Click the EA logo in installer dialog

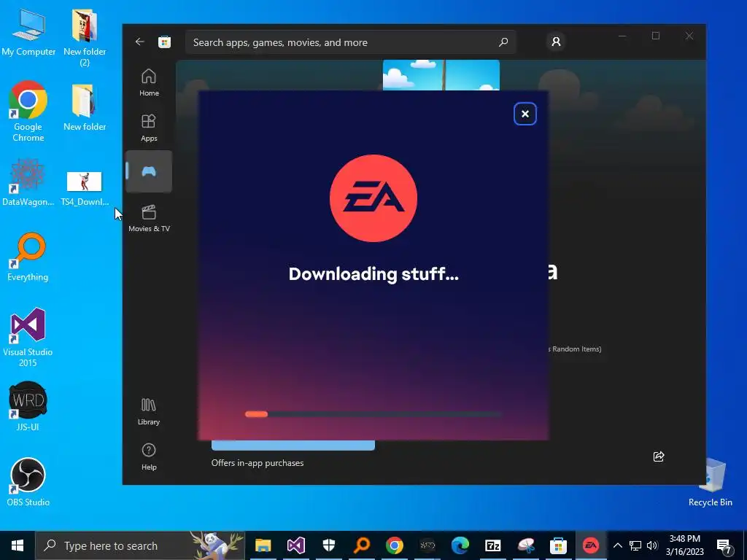[373, 198]
